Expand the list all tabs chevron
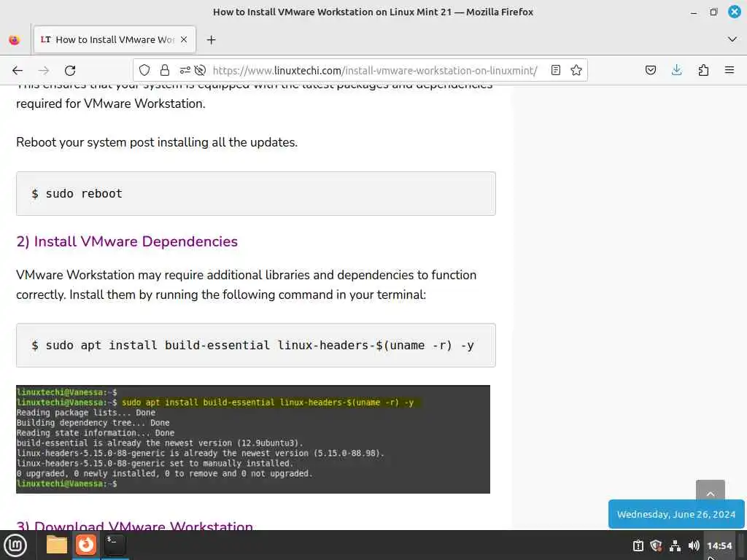The width and height of the screenshot is (747, 560). pyautogui.click(x=732, y=39)
